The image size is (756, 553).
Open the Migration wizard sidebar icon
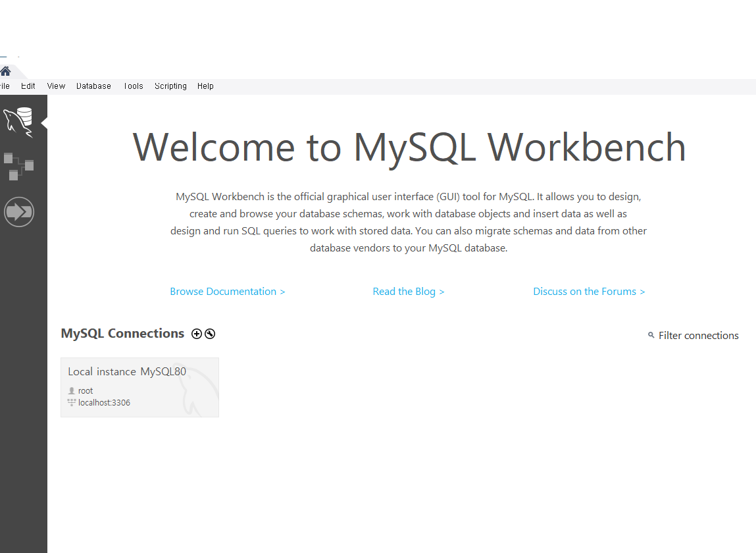[19, 212]
